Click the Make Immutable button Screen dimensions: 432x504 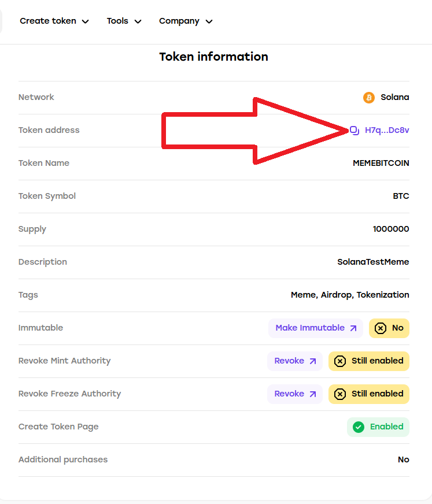pyautogui.click(x=316, y=328)
